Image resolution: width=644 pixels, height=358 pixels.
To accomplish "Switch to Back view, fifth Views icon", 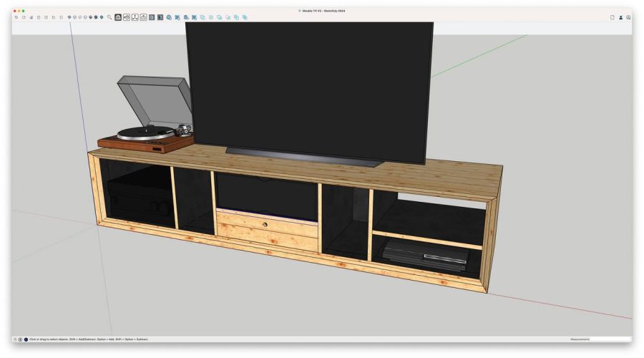I will 46,17.
